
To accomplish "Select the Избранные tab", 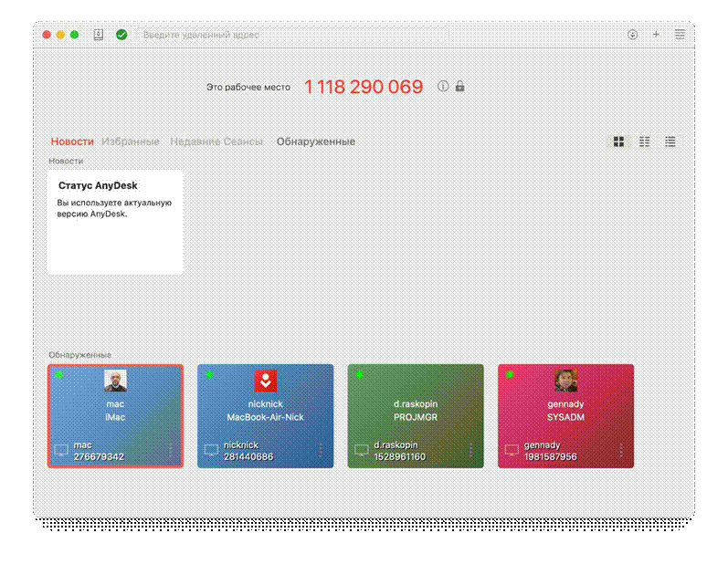I will 131,141.
